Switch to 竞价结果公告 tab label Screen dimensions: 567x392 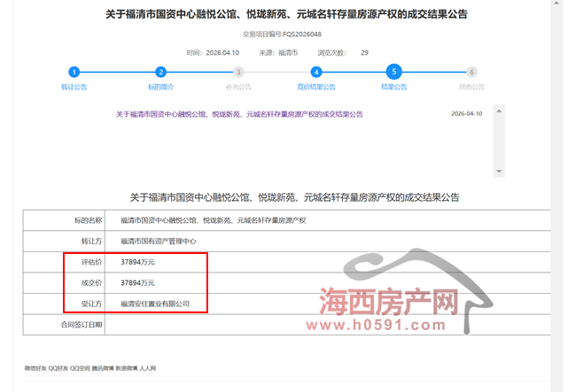pyautogui.click(x=316, y=88)
